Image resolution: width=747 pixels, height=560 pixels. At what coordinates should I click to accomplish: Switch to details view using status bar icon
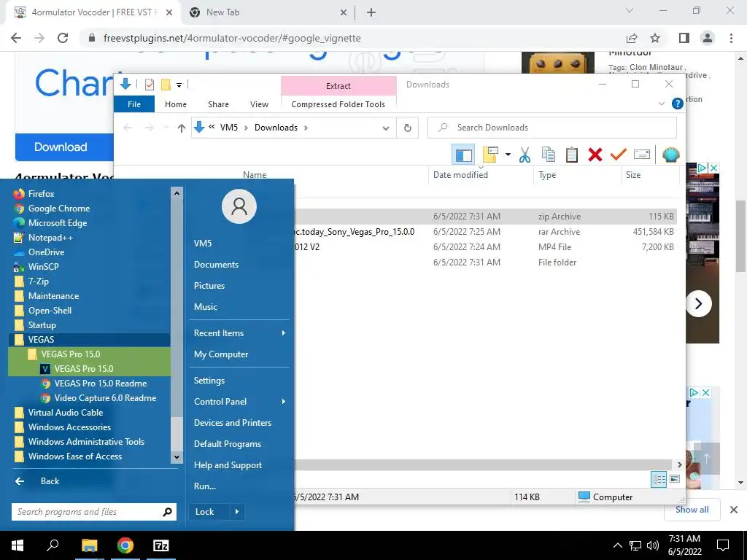coord(659,479)
